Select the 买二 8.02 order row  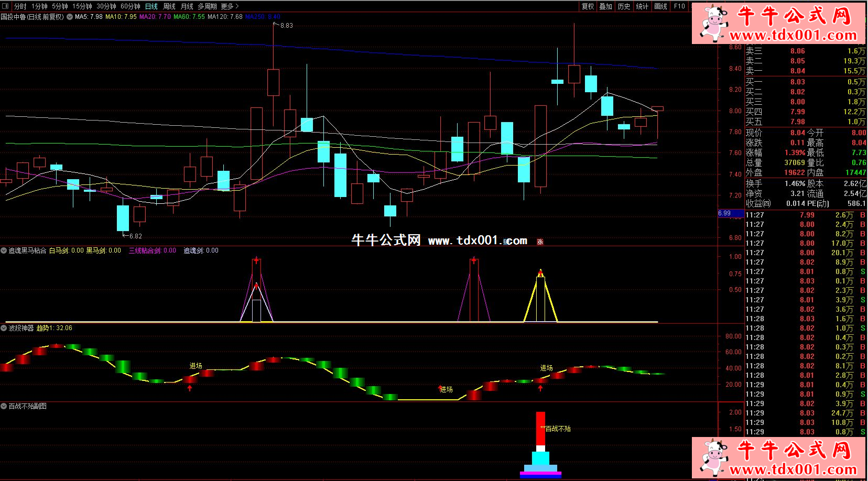coord(806,92)
